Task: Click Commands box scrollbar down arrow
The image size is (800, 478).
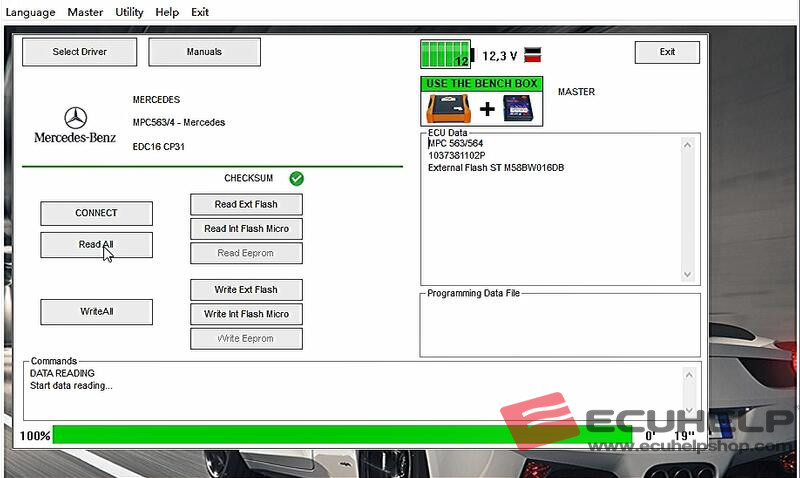Action: click(x=689, y=410)
